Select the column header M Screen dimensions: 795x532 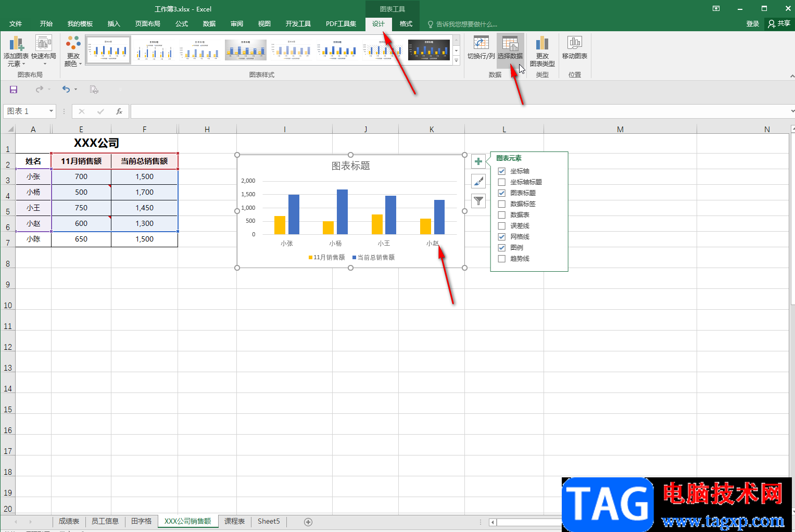(x=620, y=129)
